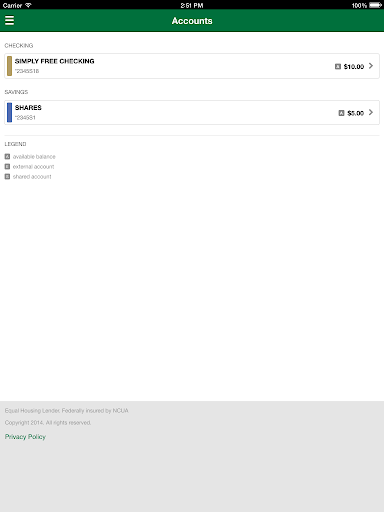Select the Simply Free Checking account name
Image resolution: width=384 pixels, height=512 pixels.
point(55,61)
